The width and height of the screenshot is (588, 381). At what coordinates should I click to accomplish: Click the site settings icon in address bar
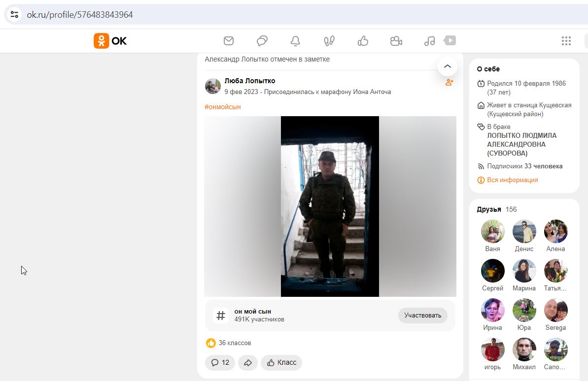coord(14,15)
